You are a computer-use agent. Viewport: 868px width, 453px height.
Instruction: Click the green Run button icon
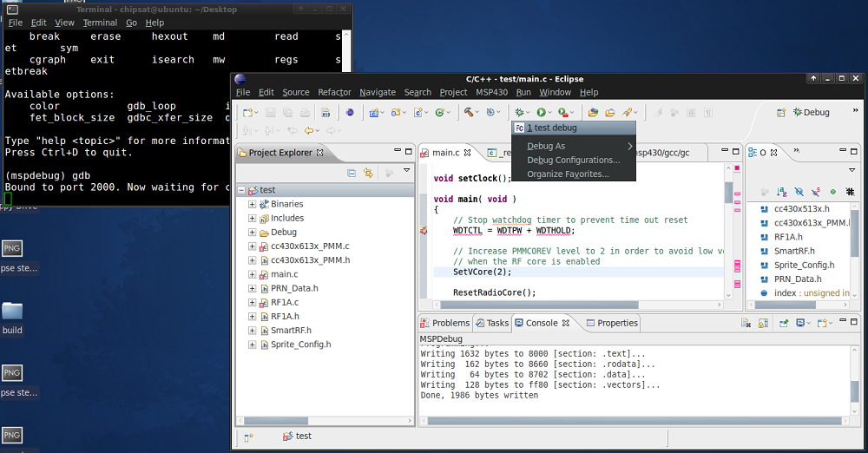click(x=541, y=113)
